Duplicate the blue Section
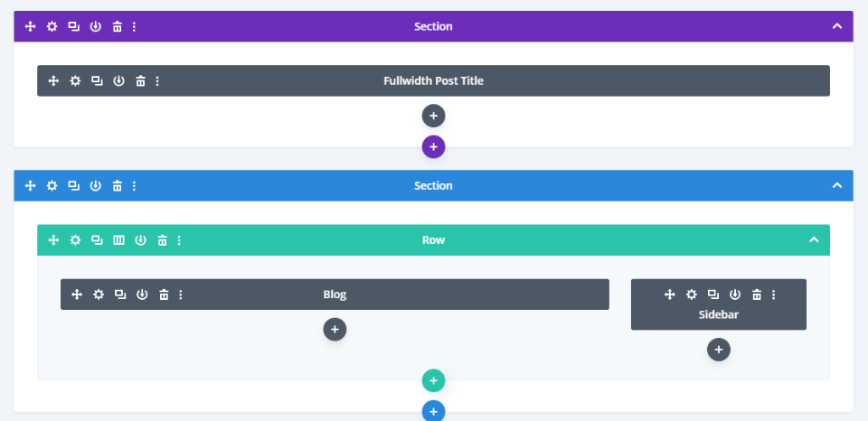This screenshot has width=868, height=421. click(73, 185)
